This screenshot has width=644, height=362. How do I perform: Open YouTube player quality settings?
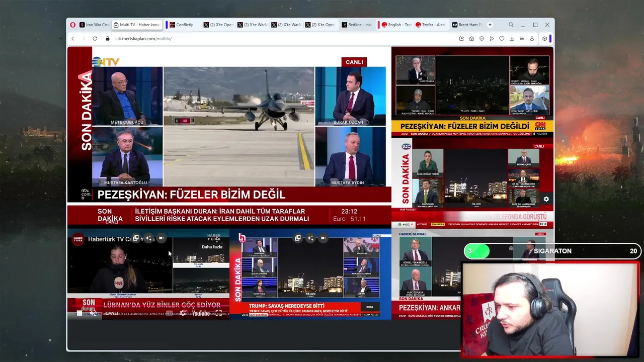click(x=183, y=313)
